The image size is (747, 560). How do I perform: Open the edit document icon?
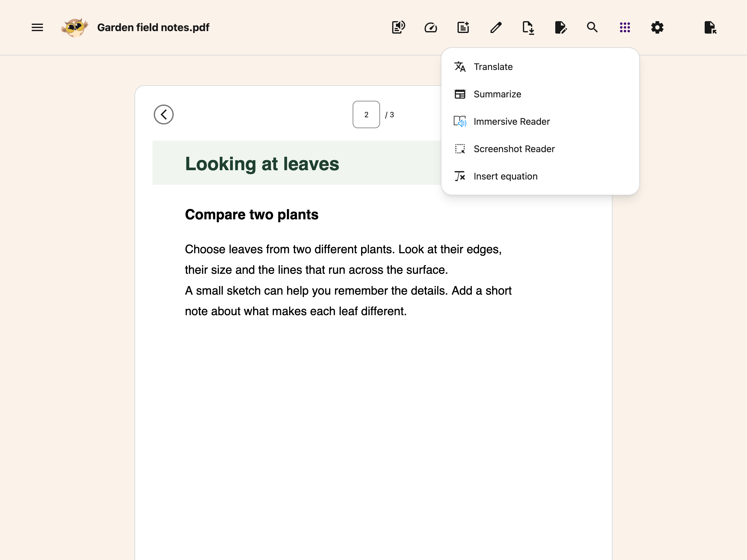[560, 27]
